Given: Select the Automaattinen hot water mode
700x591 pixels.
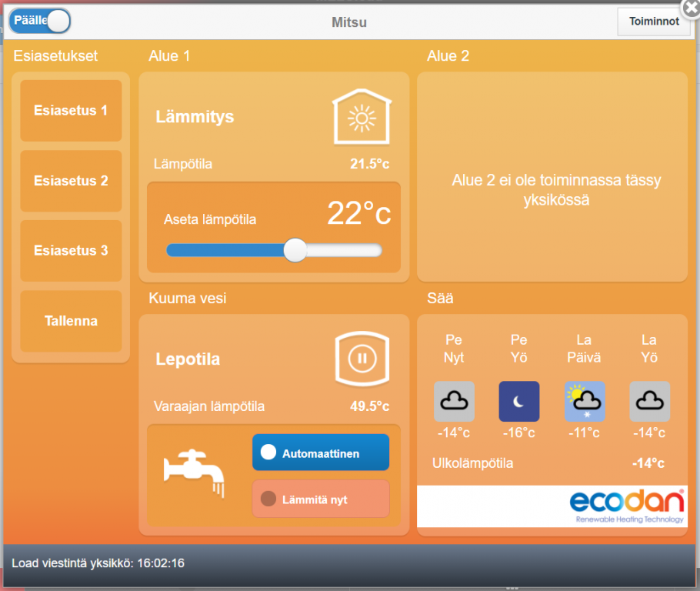Looking at the screenshot, I should (x=320, y=453).
